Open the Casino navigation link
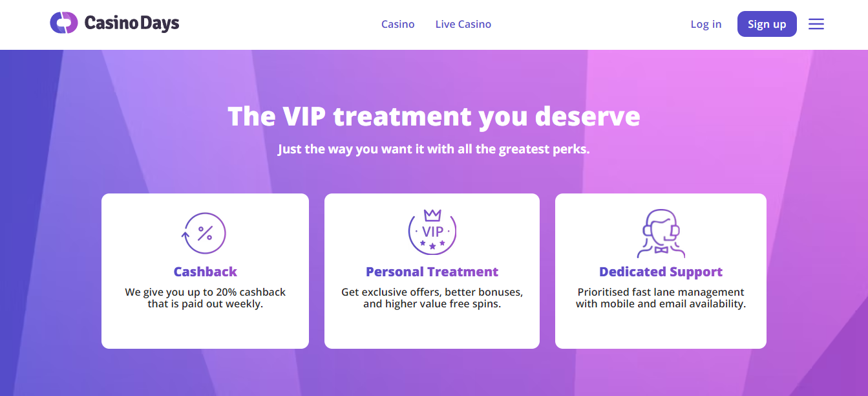The width and height of the screenshot is (868, 396). 398,24
